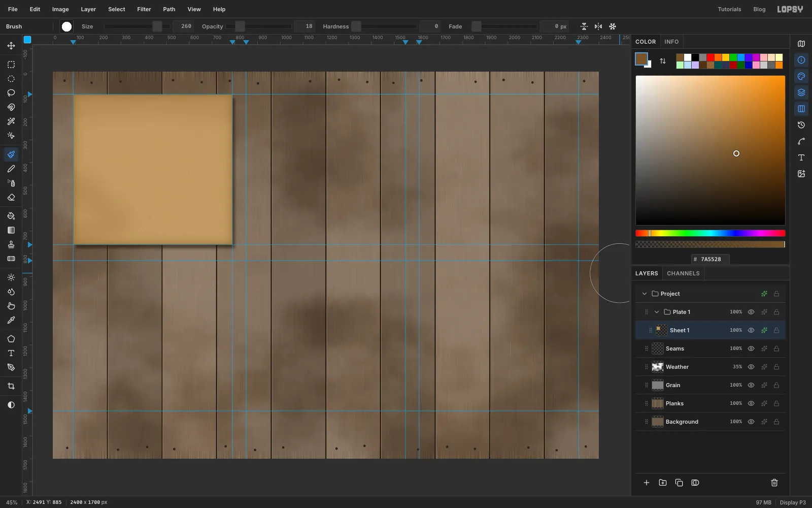The width and height of the screenshot is (812, 508).
Task: Select the Clone Stamp tool
Action: click(x=11, y=244)
